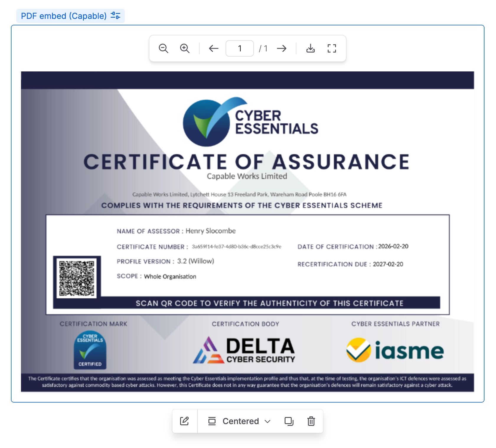Click recertification due date '2027-02-20'

pos(388,264)
